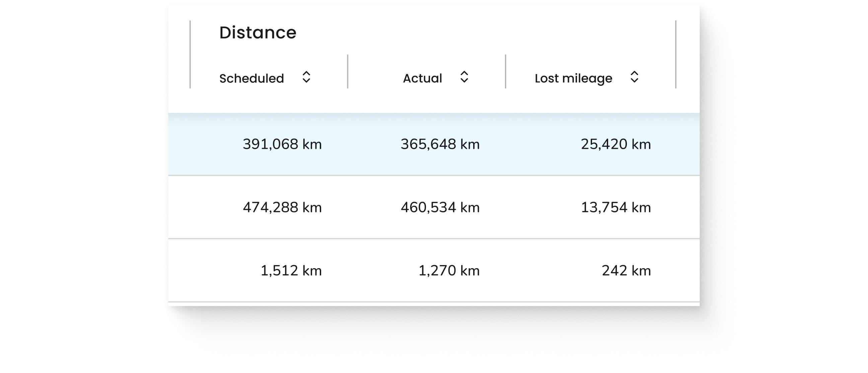Screen dimensions: 868x373
Task: Select the 365,648 km actual cell
Action: [440, 144]
